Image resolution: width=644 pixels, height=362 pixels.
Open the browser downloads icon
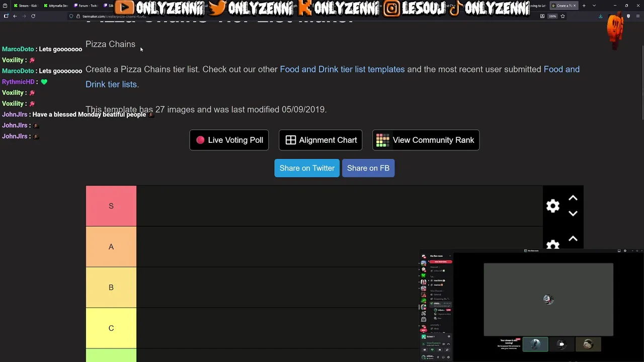pos(600,16)
